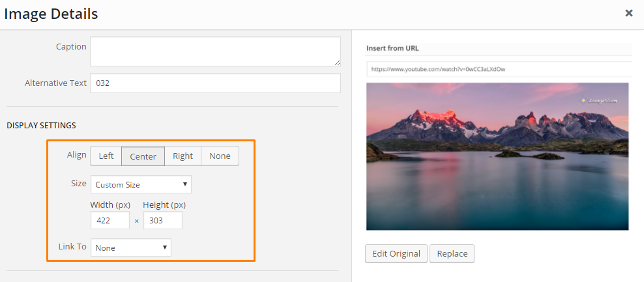Click the Insert from URL address field

coord(499,69)
